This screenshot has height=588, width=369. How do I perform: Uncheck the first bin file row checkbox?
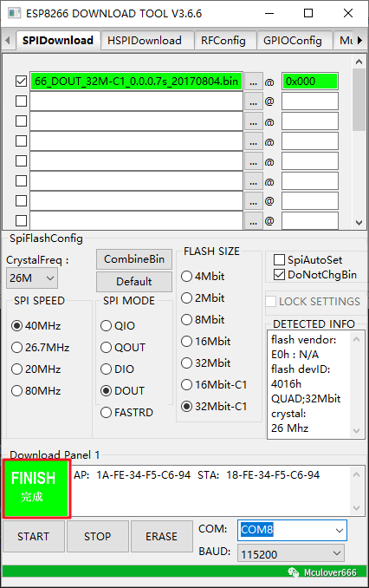coord(21,81)
